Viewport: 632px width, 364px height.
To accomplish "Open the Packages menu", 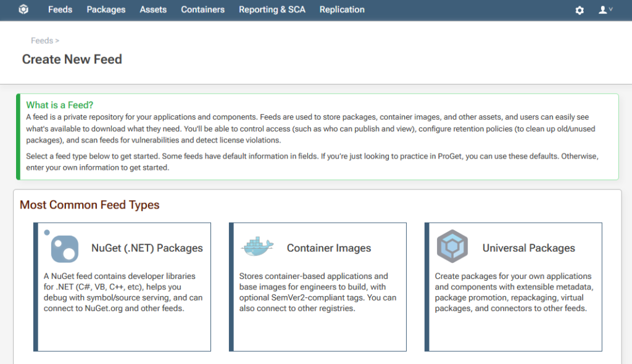I will 106,10.
